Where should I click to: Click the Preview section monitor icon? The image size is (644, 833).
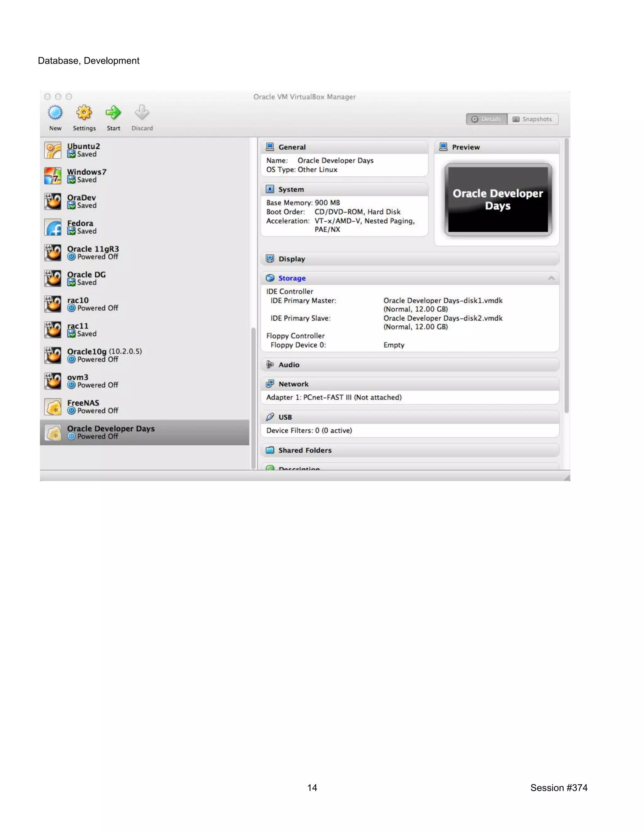click(x=443, y=147)
